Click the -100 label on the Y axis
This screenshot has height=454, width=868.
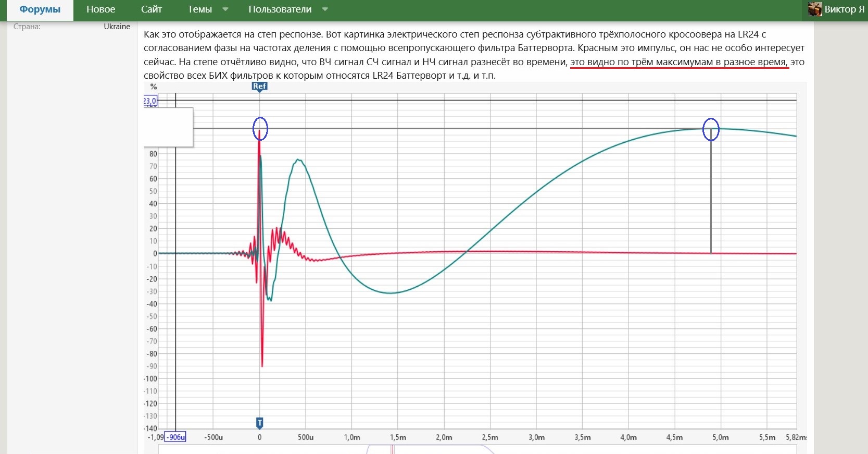[150, 378]
